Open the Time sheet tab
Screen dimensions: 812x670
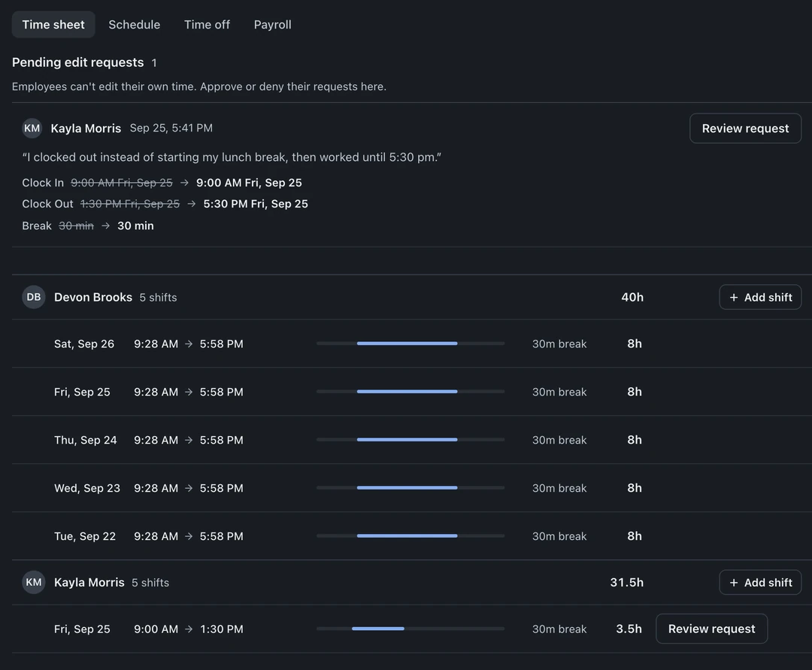(x=53, y=24)
